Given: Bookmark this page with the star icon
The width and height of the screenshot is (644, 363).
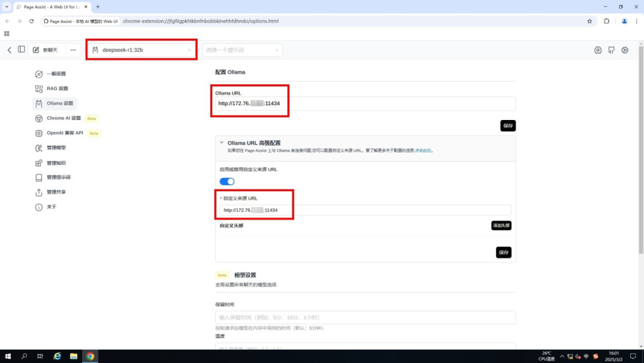Looking at the screenshot, I should 590,21.
